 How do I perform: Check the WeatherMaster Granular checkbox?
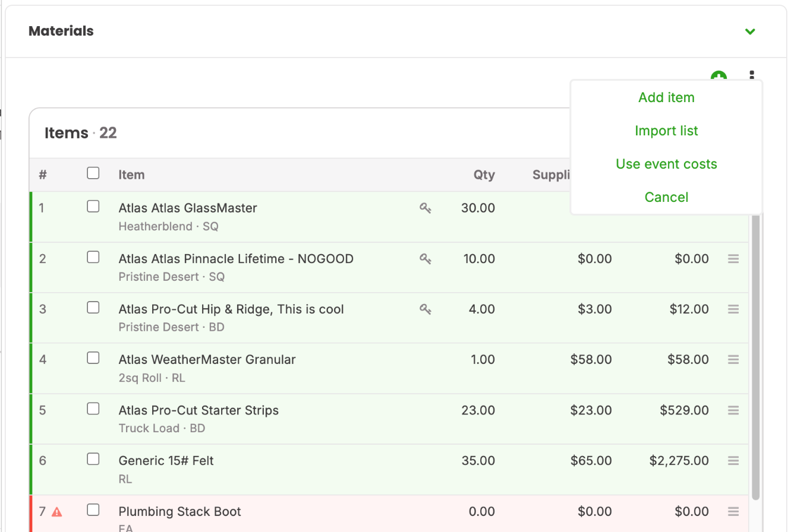pos(93,357)
